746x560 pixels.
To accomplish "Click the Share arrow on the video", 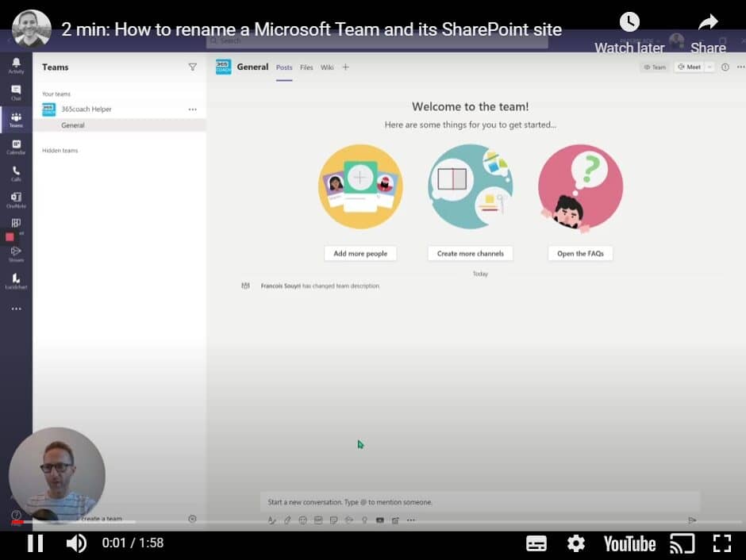I will (708, 22).
